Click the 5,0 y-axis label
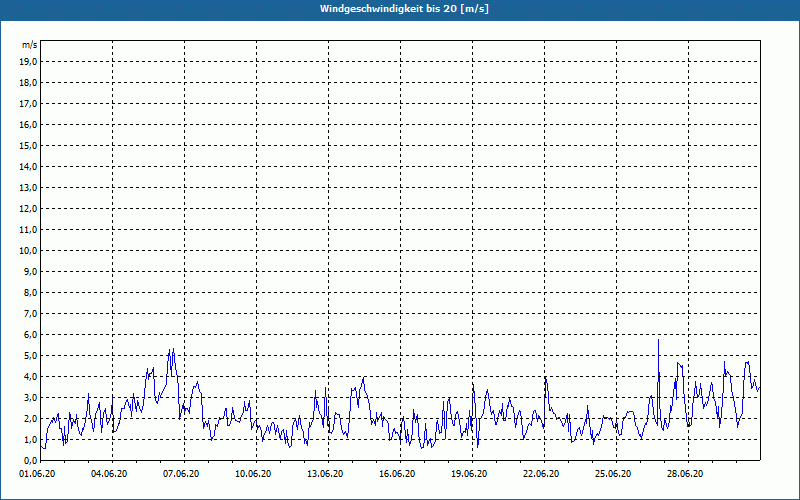Viewport: 800px width, 500px height. point(30,356)
